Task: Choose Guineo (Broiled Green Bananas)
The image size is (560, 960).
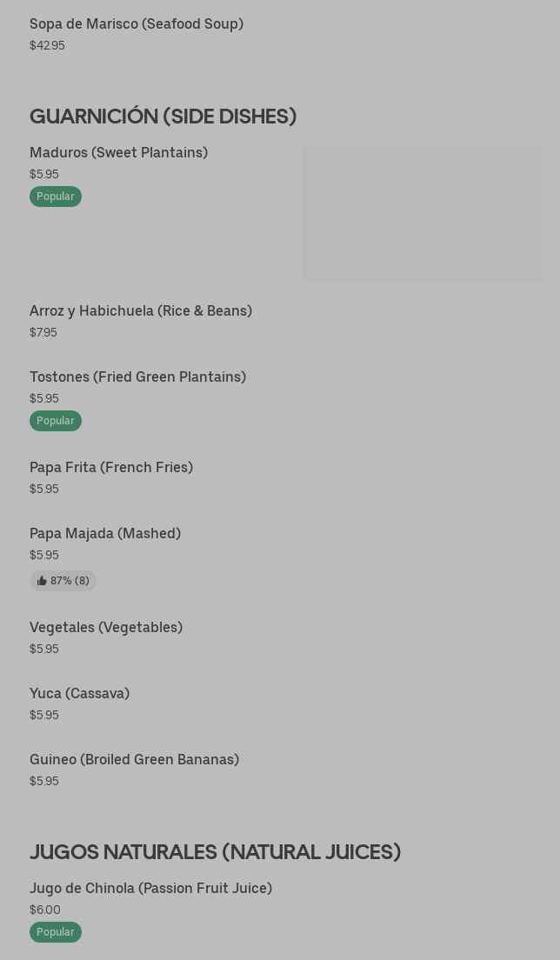Action: pyautogui.click(x=134, y=759)
